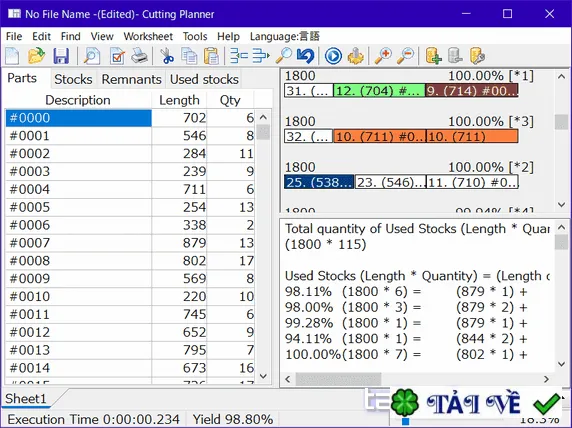Screen dimensions: 572x428
Task: Undo with the blue curved arrow icon
Action: coord(305,56)
